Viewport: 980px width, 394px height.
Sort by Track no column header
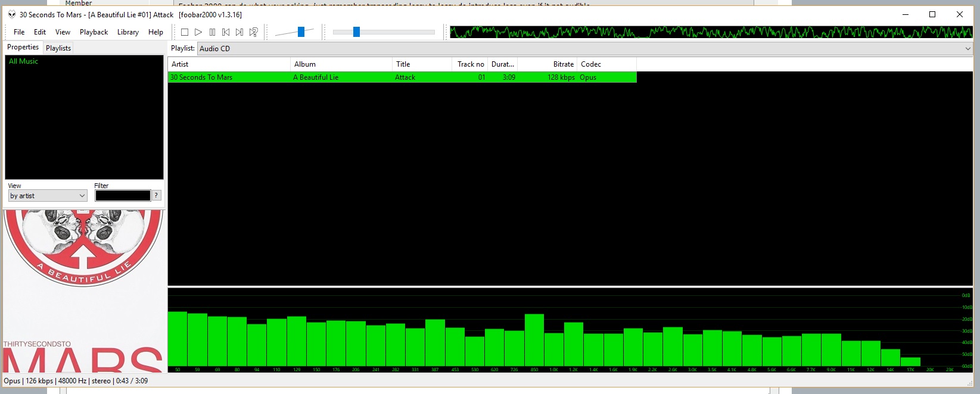click(470, 64)
